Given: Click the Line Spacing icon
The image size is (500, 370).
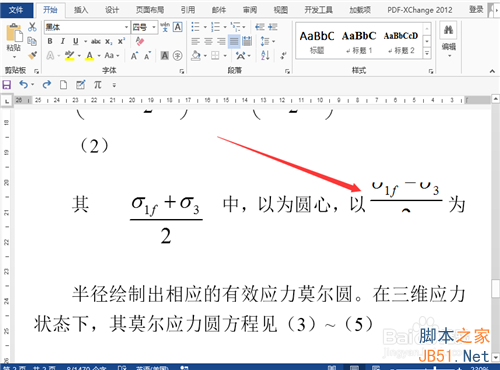Looking at the screenshot, I should point(265,41).
